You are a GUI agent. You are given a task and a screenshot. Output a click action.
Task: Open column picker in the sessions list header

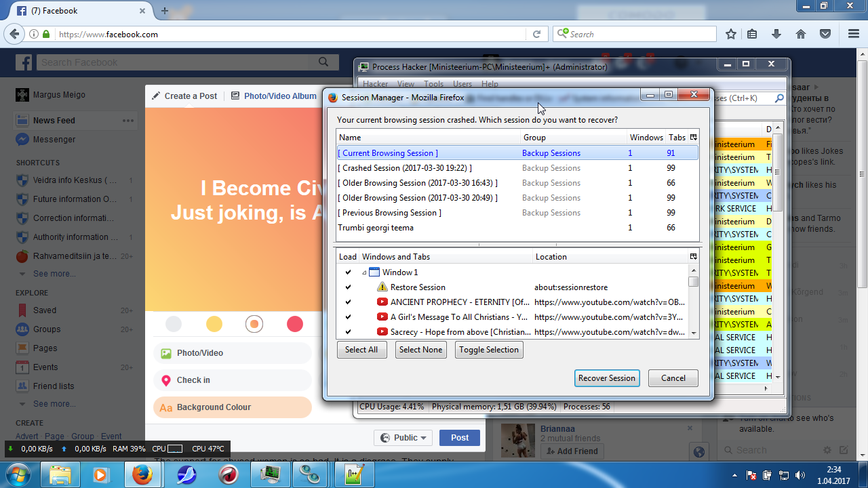pyautogui.click(x=693, y=137)
